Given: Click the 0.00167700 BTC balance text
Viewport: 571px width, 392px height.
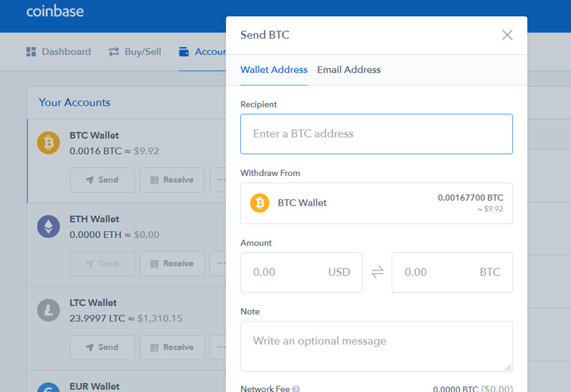Looking at the screenshot, I should pos(471,198).
